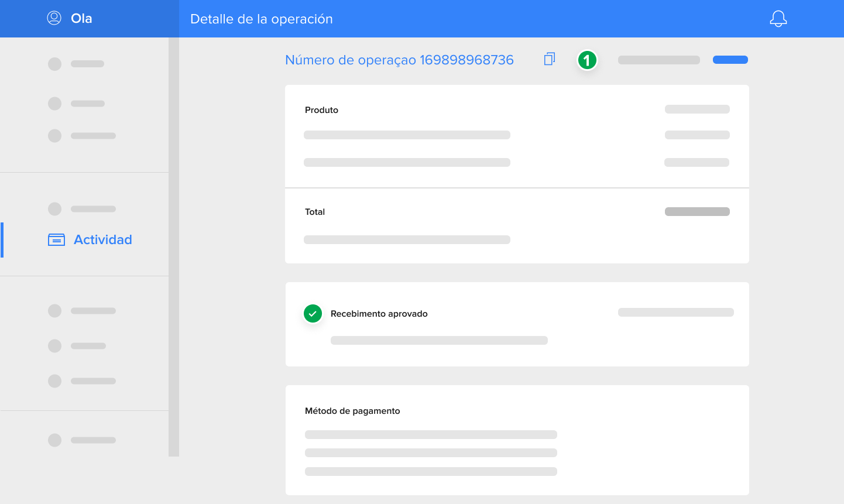This screenshot has height=504, width=844.
Task: Click the Total label
Action: click(x=315, y=212)
